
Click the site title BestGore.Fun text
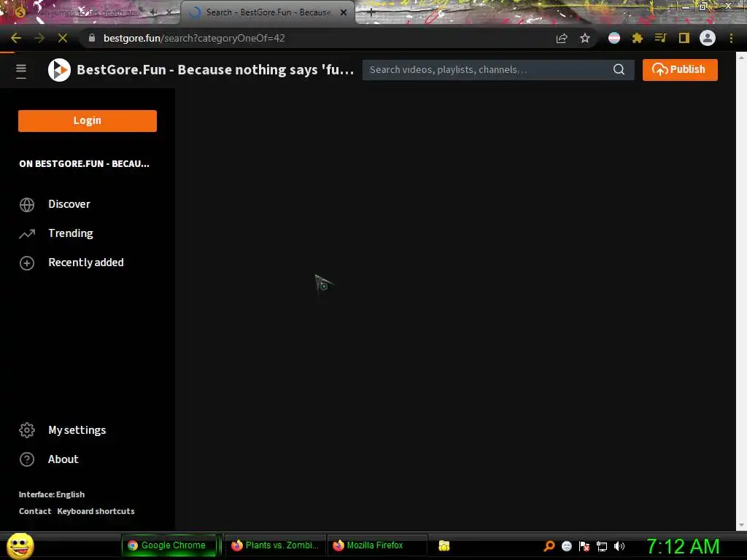[215, 69]
